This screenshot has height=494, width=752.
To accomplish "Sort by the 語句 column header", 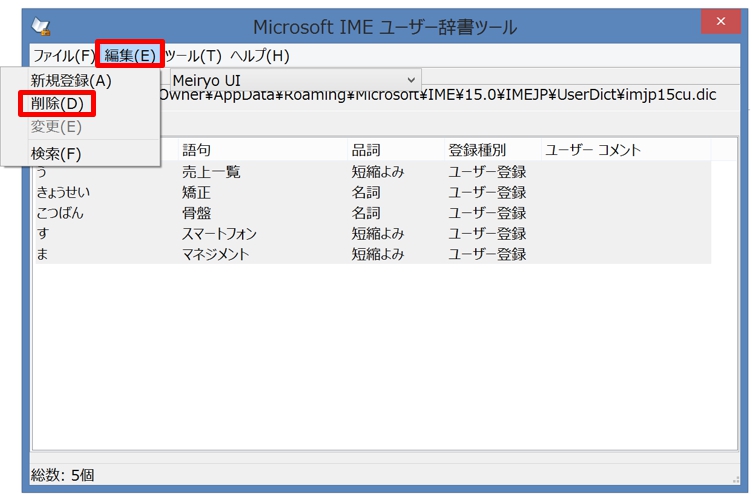I will coord(263,150).
